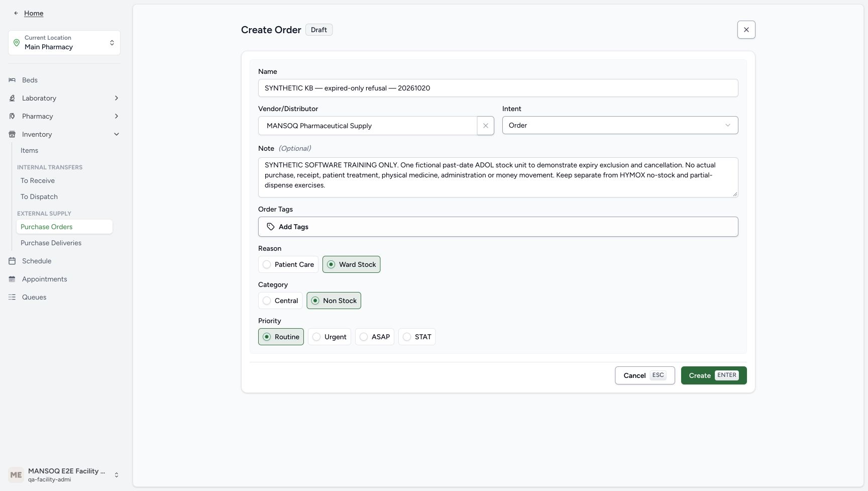Click the Create button
This screenshot has height=491, width=868.
pyautogui.click(x=714, y=375)
